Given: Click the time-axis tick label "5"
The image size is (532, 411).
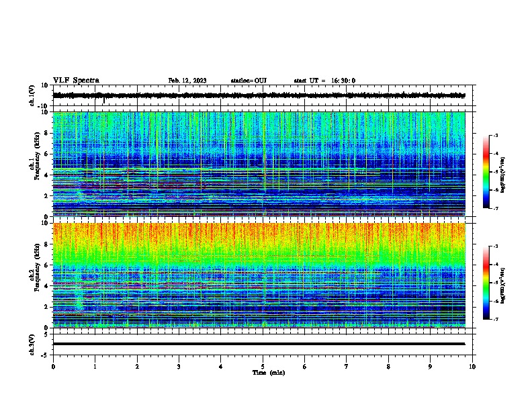Looking at the screenshot, I should click(263, 367).
